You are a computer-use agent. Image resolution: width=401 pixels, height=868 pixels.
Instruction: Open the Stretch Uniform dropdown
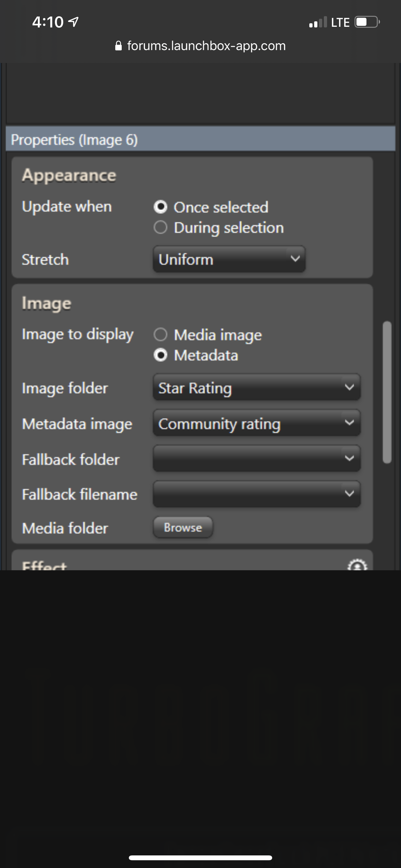[229, 259]
